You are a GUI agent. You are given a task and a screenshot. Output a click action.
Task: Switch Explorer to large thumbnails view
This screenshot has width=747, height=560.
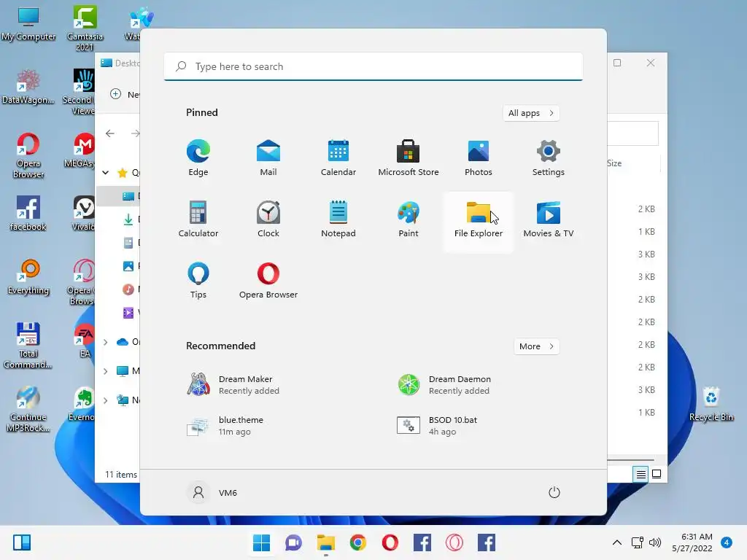click(657, 474)
